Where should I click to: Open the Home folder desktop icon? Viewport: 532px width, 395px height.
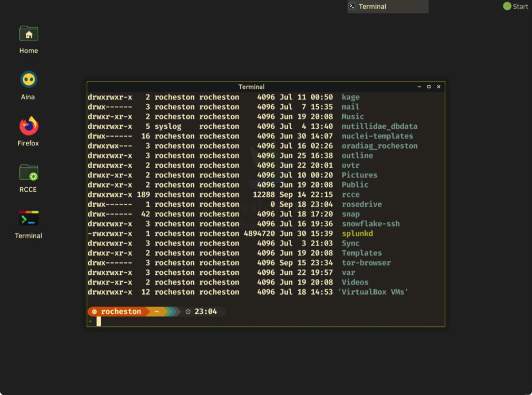tap(29, 34)
